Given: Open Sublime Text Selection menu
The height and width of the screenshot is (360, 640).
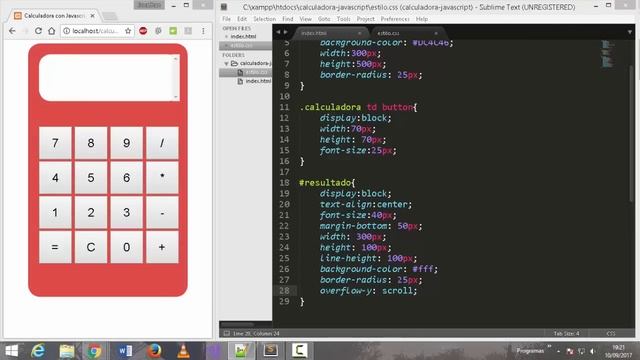Looking at the screenshot, I should (x=264, y=19).
